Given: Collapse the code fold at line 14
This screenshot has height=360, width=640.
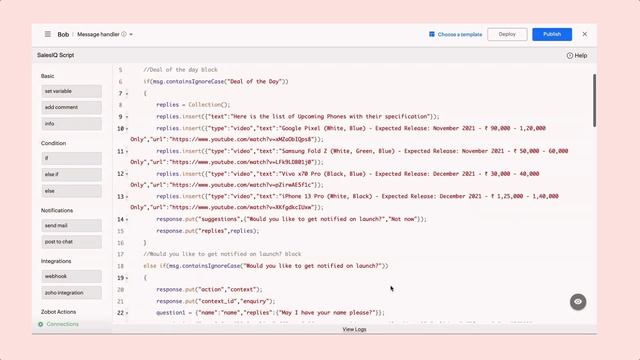Looking at the screenshot, I should coord(127,220).
